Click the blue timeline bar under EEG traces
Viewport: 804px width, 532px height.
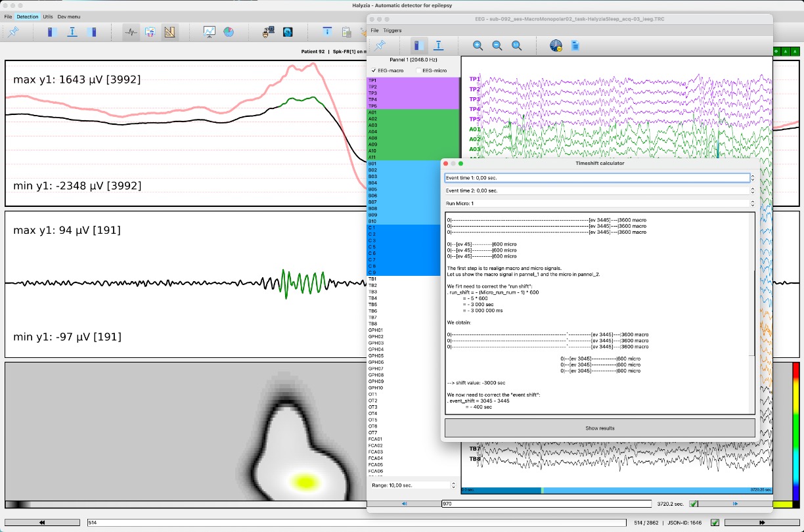point(617,490)
